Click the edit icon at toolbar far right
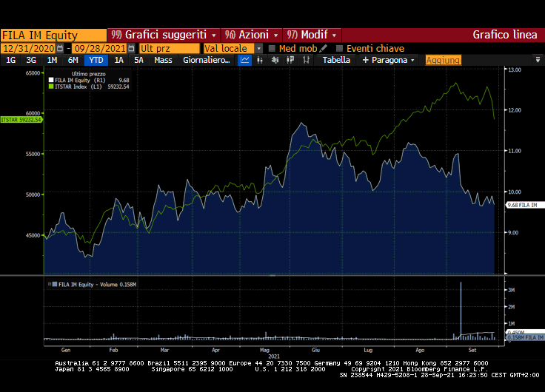The image size is (545, 392). coord(538,60)
